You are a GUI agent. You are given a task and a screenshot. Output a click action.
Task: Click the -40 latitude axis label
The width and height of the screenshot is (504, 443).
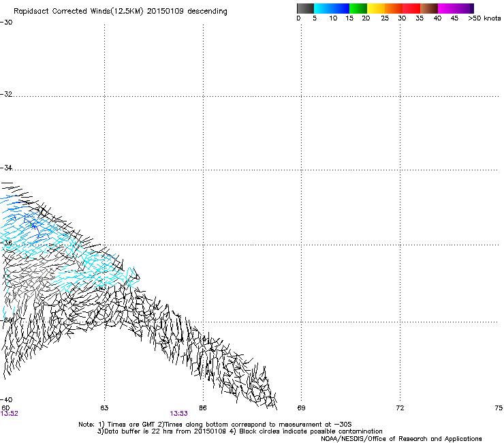[6, 400]
